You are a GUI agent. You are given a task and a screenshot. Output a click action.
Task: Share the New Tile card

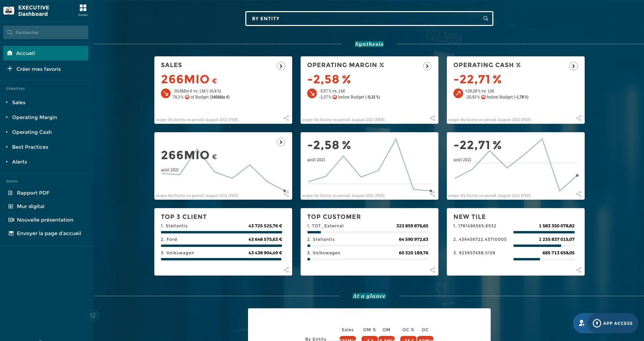tap(579, 270)
